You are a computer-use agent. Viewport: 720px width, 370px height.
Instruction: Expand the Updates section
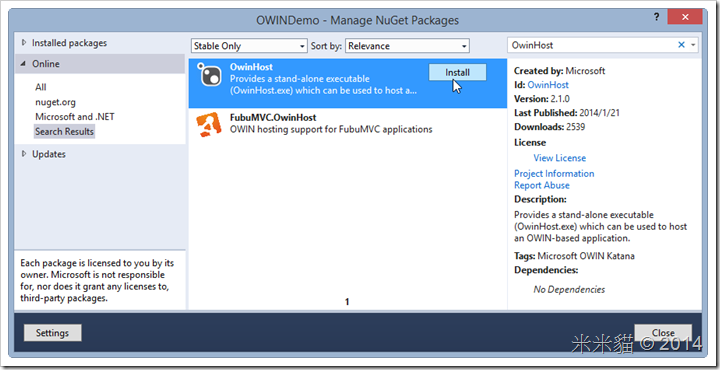(x=24, y=154)
